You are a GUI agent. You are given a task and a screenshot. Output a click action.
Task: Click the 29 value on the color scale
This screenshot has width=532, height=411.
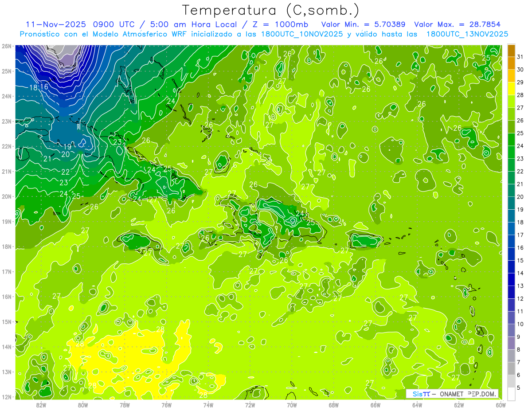[x=520, y=82]
